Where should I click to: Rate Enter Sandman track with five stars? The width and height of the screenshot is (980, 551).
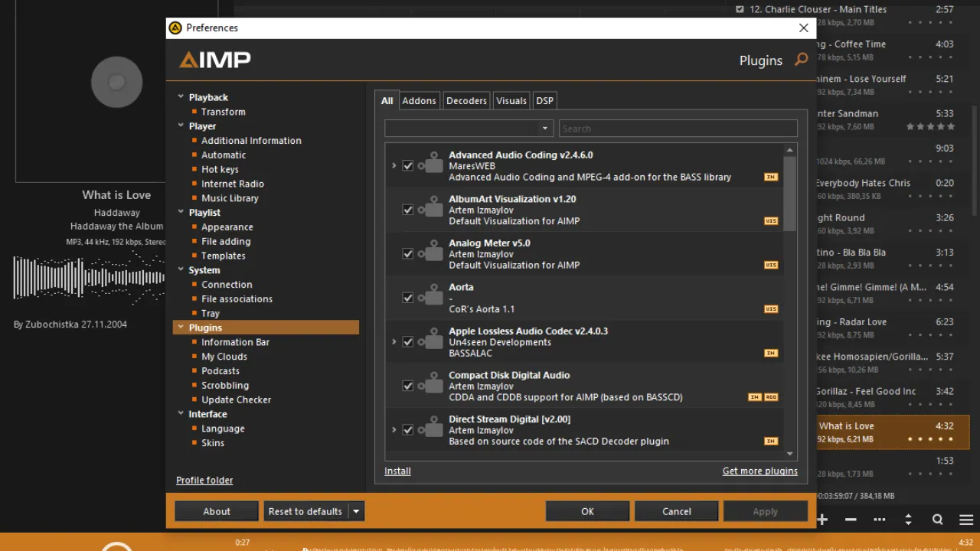(951, 127)
